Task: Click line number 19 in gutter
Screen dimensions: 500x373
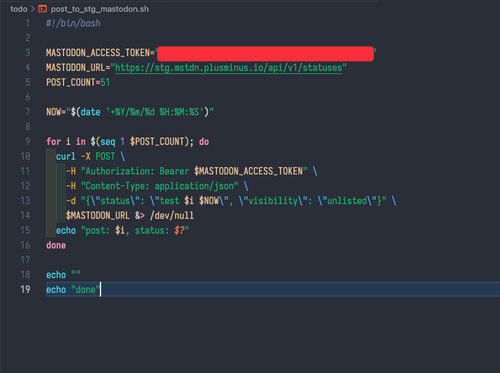Action: (x=25, y=289)
